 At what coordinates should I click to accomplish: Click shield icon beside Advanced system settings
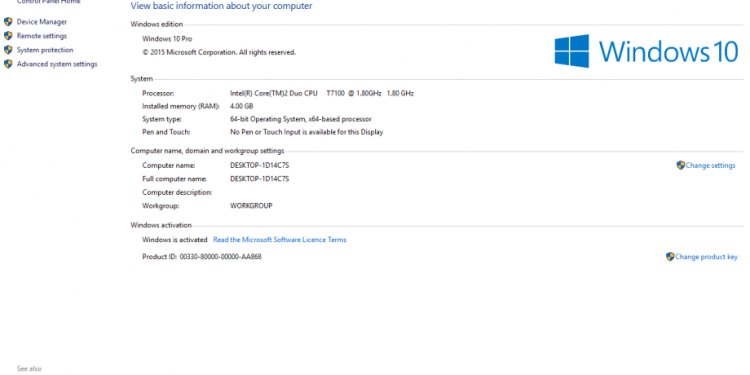(8, 64)
